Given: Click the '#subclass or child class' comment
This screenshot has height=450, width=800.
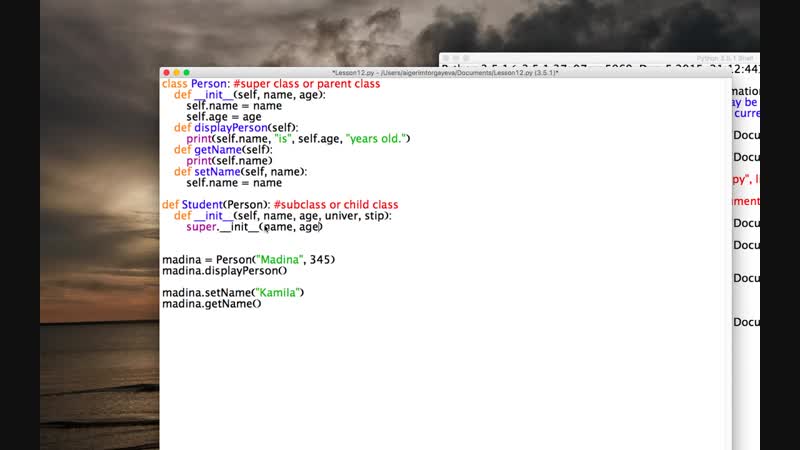Looking at the screenshot, I should [334, 205].
